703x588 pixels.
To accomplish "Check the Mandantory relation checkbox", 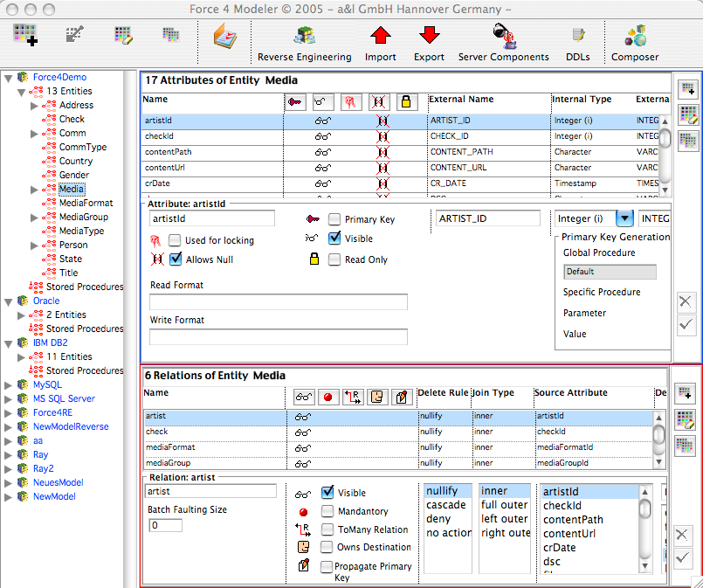I will tap(327, 511).
